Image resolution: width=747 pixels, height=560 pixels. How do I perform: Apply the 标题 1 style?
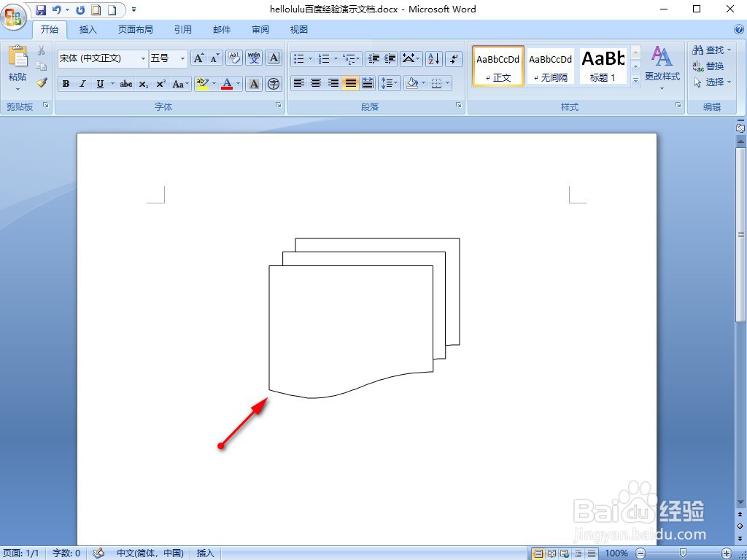(x=603, y=66)
